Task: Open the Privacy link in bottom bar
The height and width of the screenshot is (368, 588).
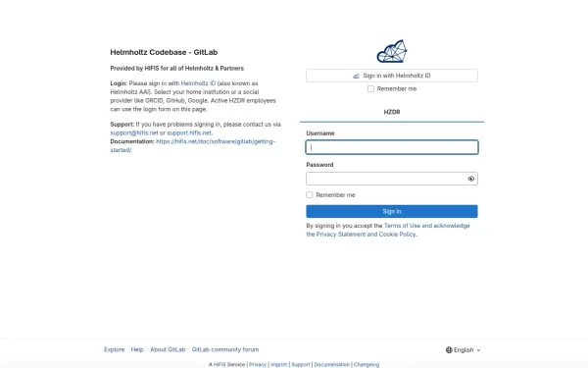Action: tap(258, 365)
